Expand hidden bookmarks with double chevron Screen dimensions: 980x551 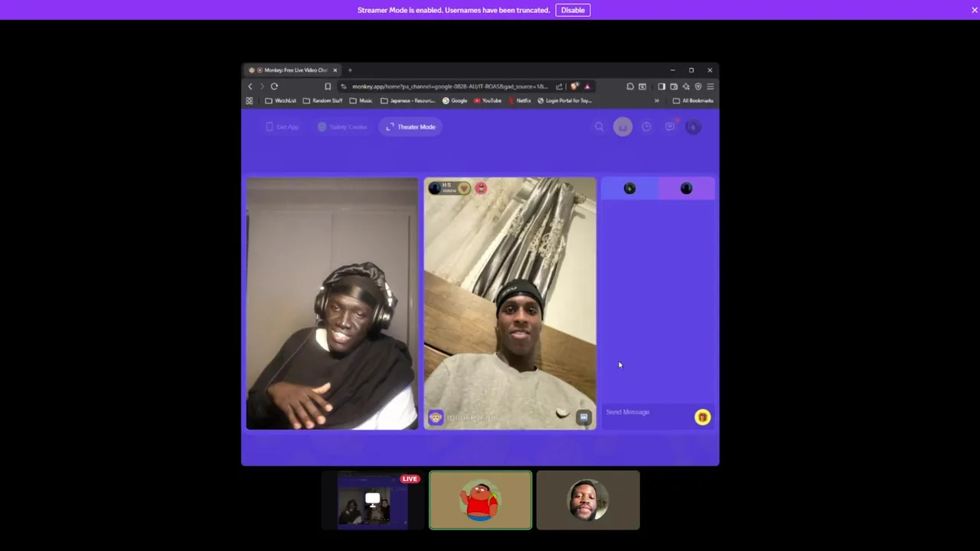tap(656, 101)
